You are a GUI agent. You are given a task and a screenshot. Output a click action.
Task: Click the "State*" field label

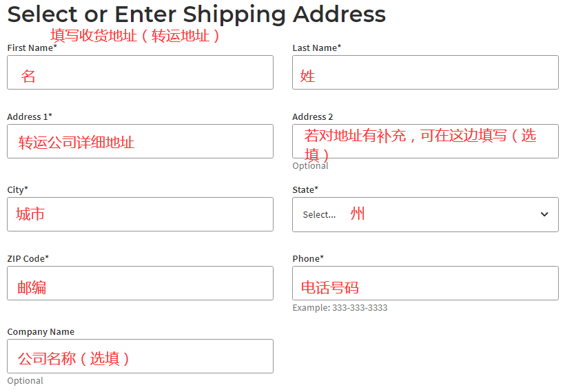[x=305, y=189]
